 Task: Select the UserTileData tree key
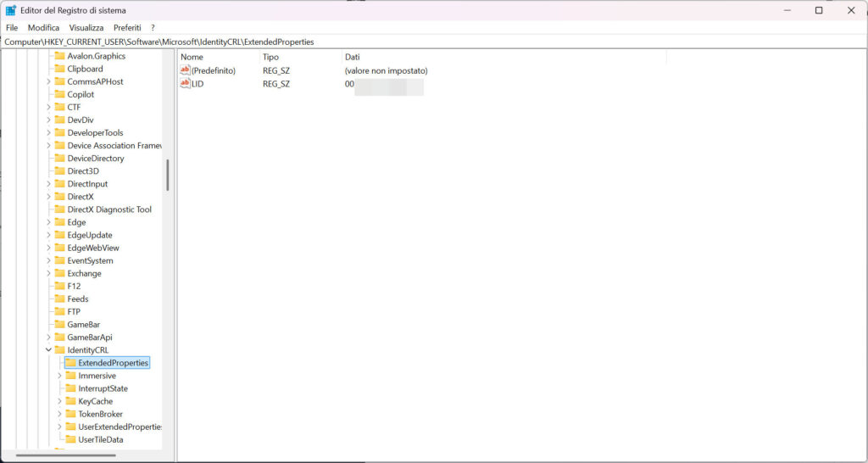[x=101, y=439]
